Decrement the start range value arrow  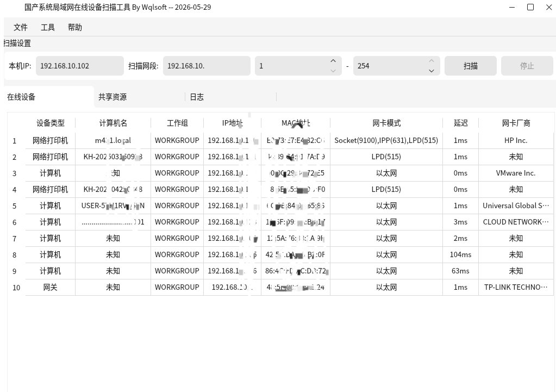(x=333, y=71)
